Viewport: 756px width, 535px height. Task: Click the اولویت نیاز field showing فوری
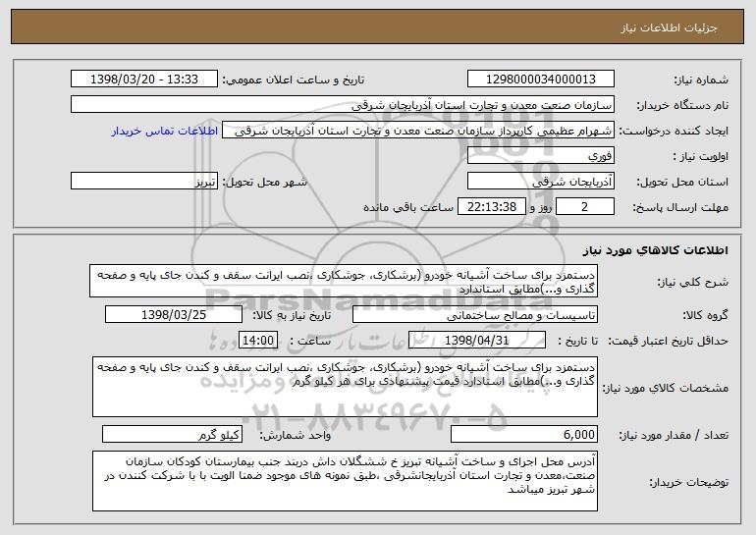[x=540, y=155]
